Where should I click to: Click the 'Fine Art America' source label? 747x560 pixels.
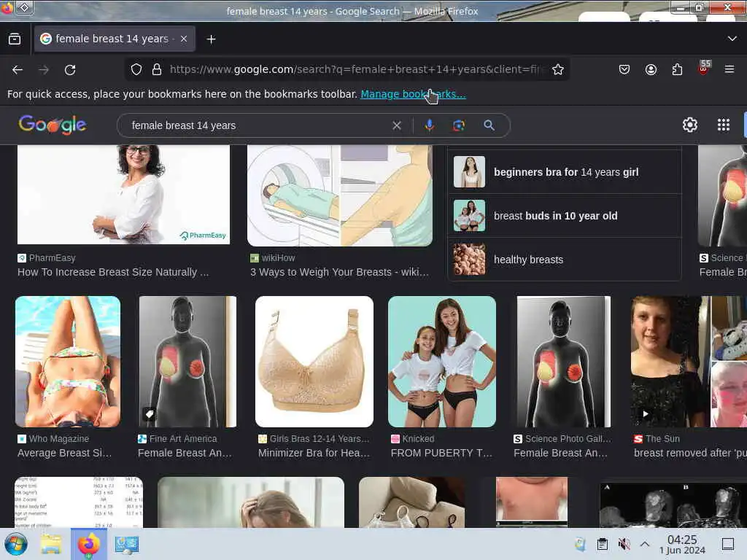183,438
